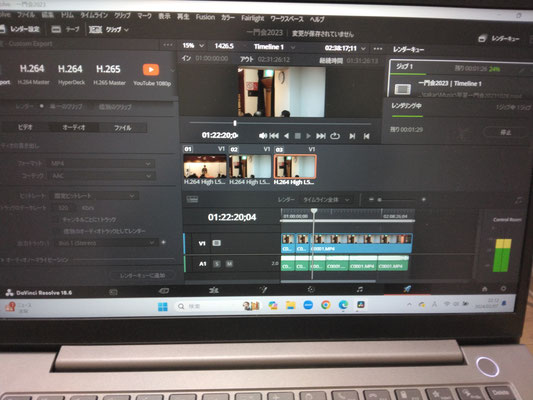Open the Timeline 1 selector dropdown
This screenshot has height=400, width=533.
tap(274, 47)
